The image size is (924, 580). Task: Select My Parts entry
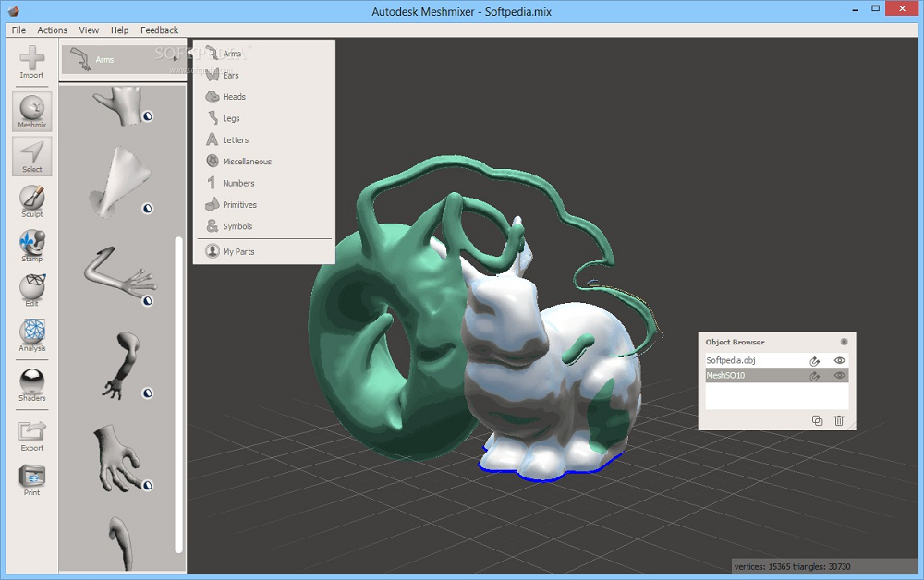tap(238, 251)
